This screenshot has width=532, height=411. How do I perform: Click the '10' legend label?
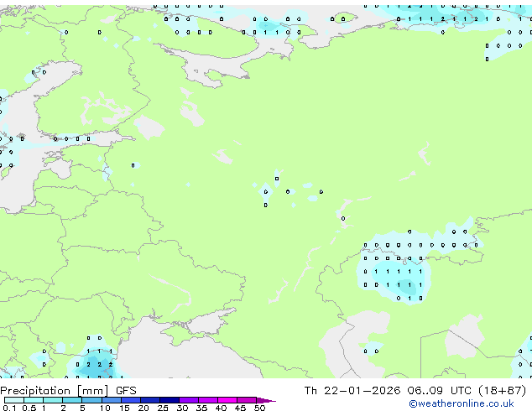[x=105, y=408]
